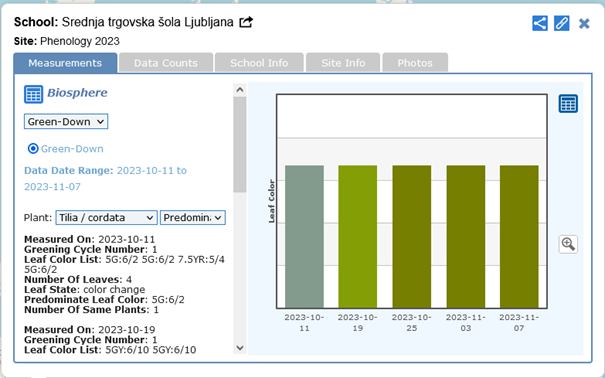This screenshot has width=605, height=378.
Task: Click the 2023-10-11 gray-green leaf color bar
Action: click(304, 237)
